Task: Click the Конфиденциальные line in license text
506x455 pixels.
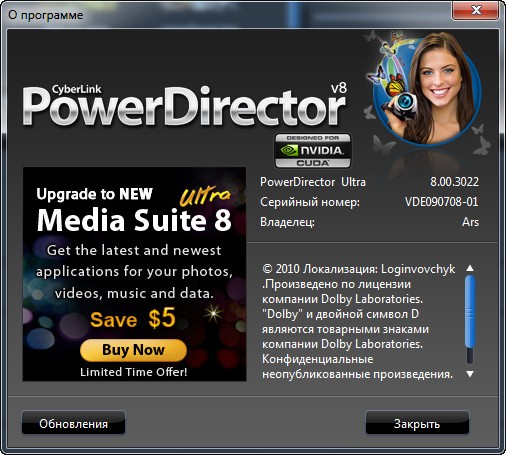Action: pyautogui.click(x=318, y=359)
